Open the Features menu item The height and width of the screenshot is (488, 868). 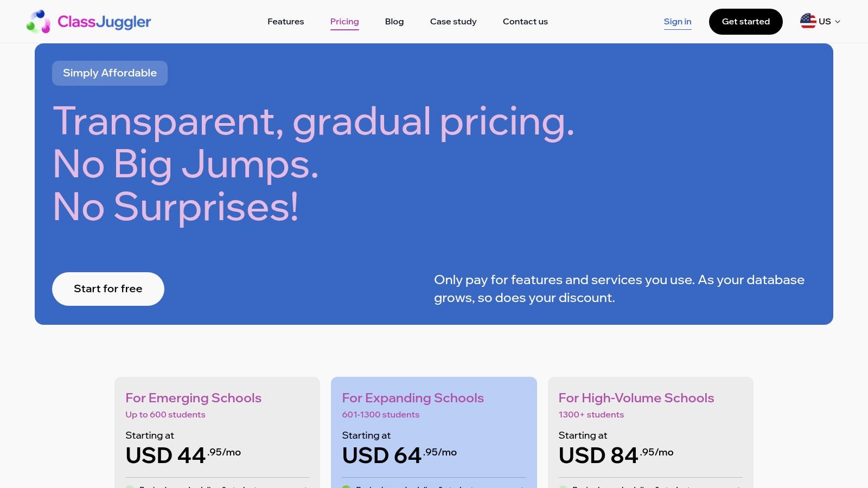click(285, 22)
